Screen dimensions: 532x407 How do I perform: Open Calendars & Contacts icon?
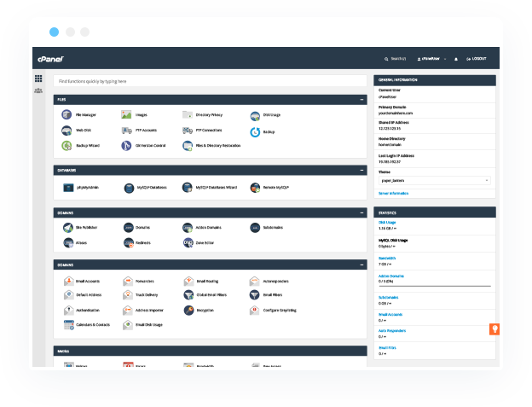coord(69,325)
